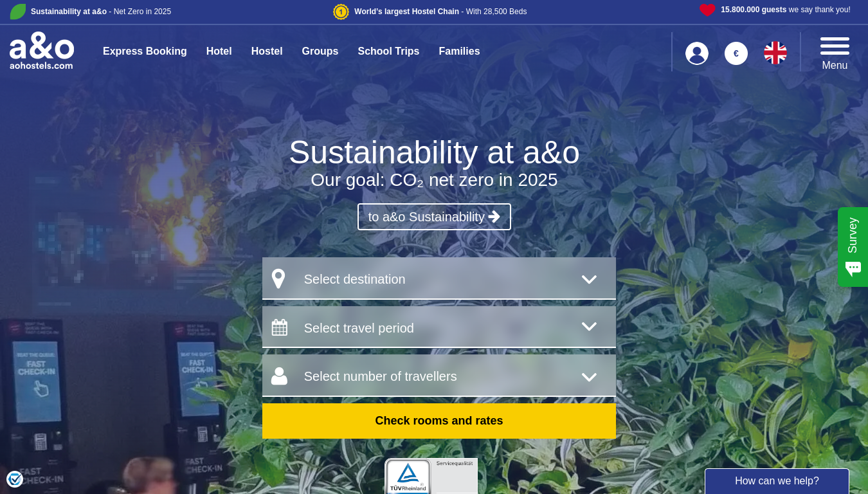This screenshot has height=494, width=868.
Task: Open the Groups navigation item
Action: pos(320,51)
